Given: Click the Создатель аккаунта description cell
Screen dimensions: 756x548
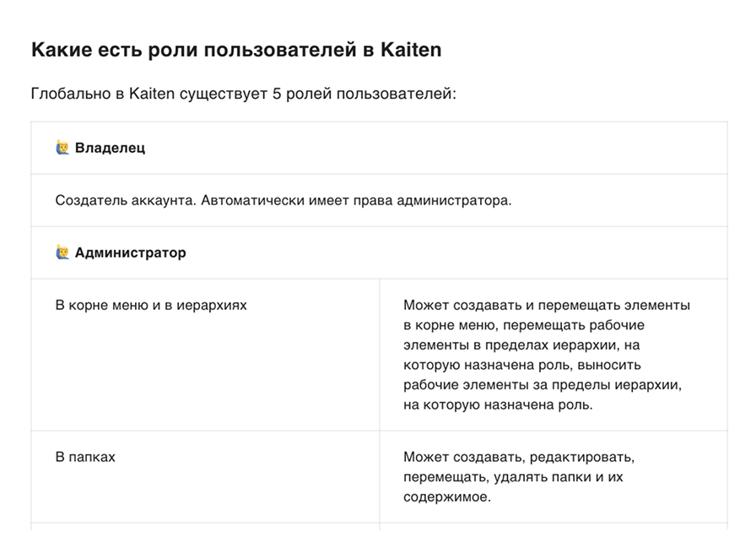Looking at the screenshot, I should coord(379,200).
